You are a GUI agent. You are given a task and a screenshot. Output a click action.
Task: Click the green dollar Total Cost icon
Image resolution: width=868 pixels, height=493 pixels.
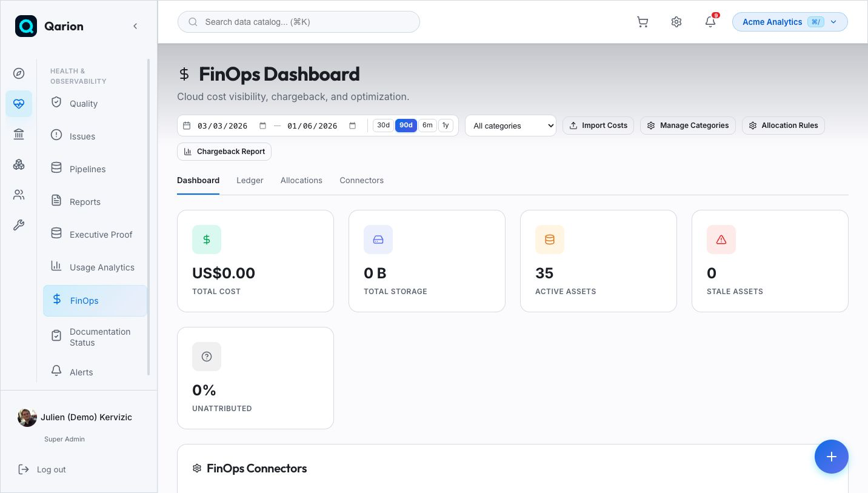point(207,240)
